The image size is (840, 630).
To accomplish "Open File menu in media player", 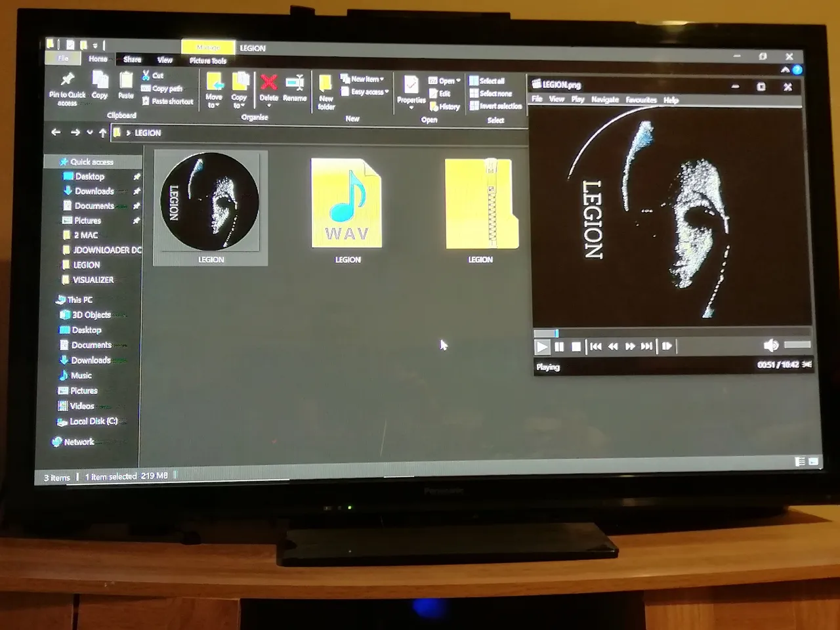I will pos(537,99).
